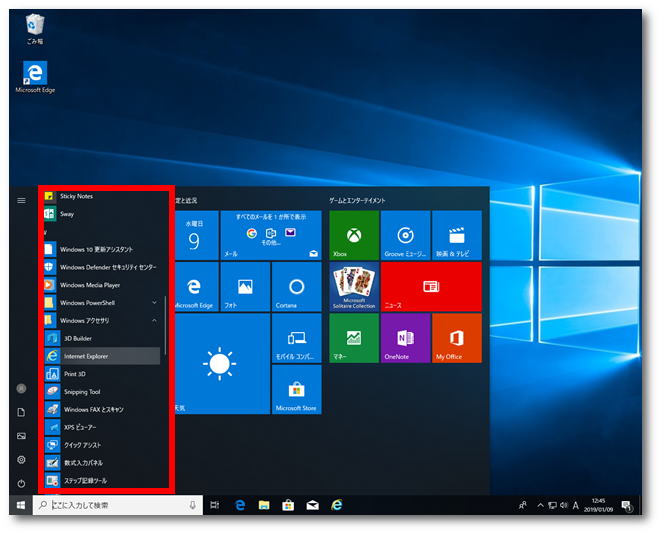661x534 pixels.
Task: Focus the ここに入力して検索 search box
Action: click(118, 505)
